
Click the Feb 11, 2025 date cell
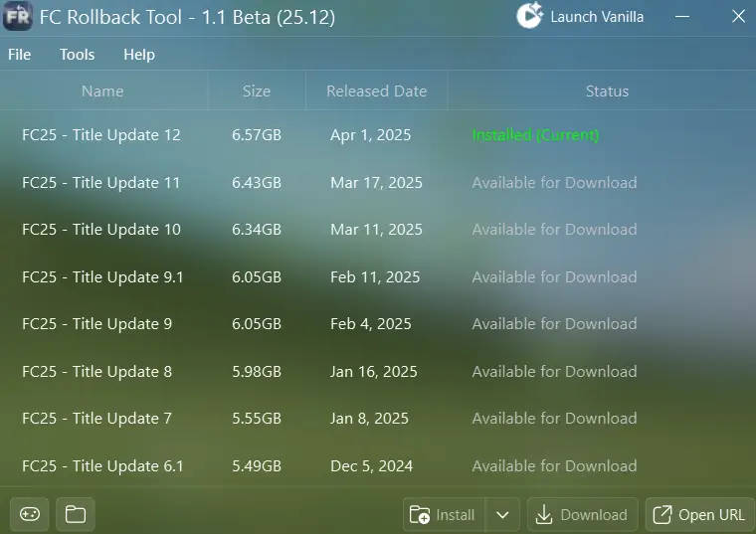pyautogui.click(x=375, y=277)
